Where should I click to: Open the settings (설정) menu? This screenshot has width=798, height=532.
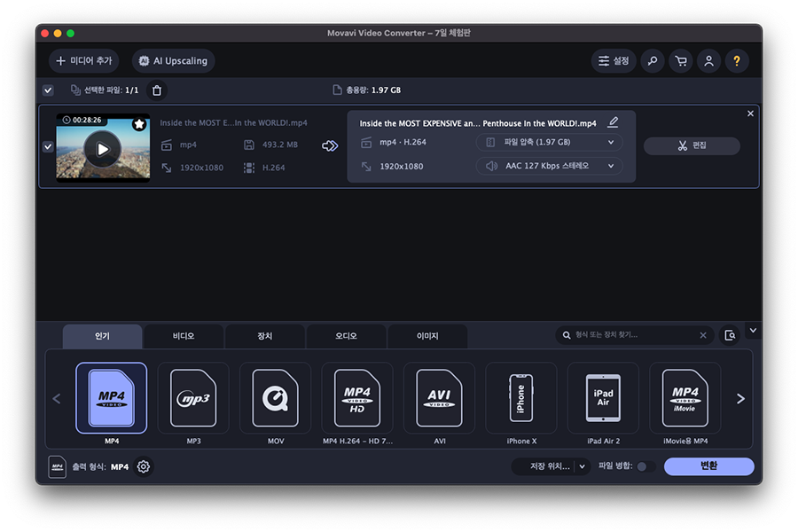click(x=614, y=61)
